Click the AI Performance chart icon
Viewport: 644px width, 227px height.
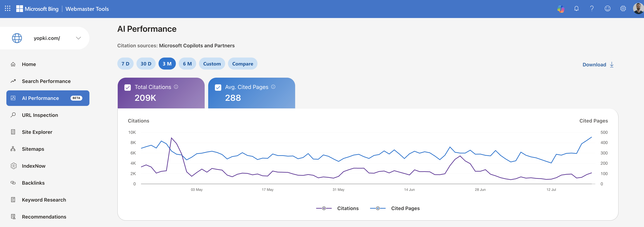13,98
